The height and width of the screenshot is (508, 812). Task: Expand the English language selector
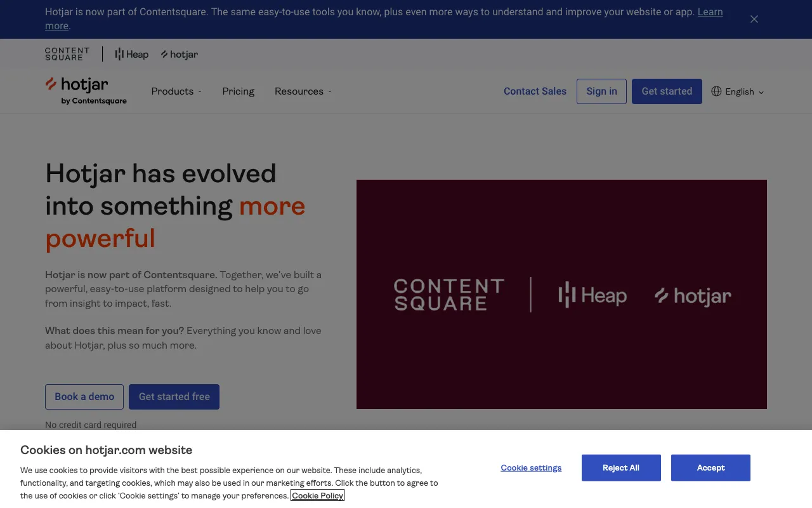[x=739, y=91]
